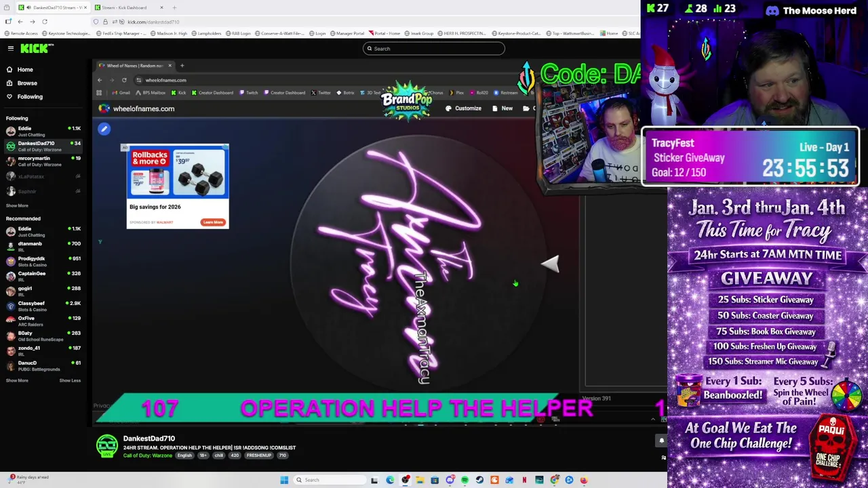Select DankestDad710 in Following list
868x488 pixels.
point(43,146)
